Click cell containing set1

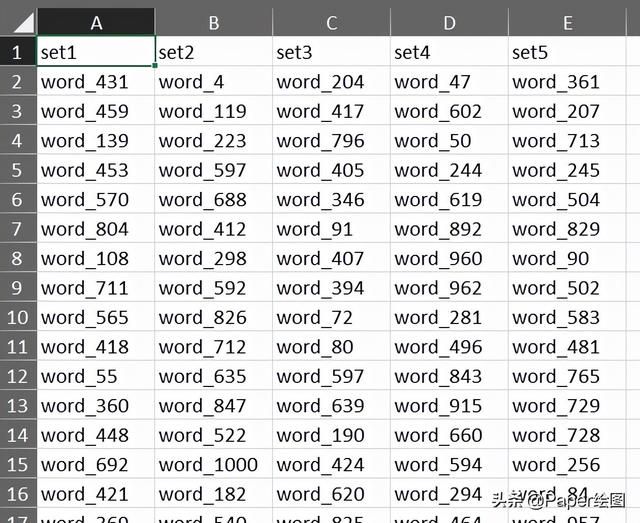pyautogui.click(x=96, y=51)
